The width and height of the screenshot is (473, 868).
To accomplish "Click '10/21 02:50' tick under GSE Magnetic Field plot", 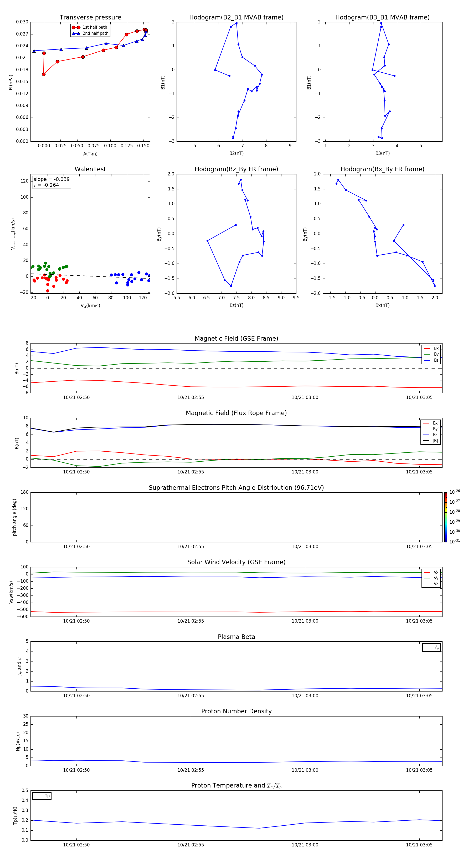I will 76,398.
